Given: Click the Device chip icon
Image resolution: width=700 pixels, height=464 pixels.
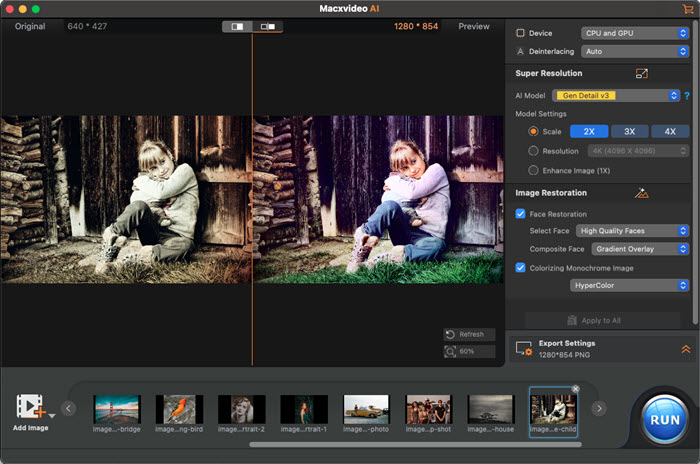Looking at the screenshot, I should (520, 33).
